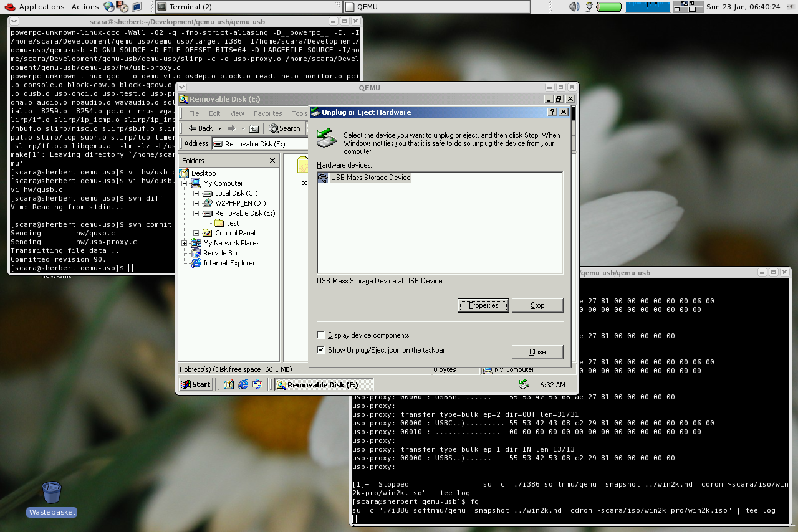Image resolution: width=798 pixels, height=532 pixels.
Task: Open the window menu of scara@sherbert terminal
Action: click(x=14, y=21)
